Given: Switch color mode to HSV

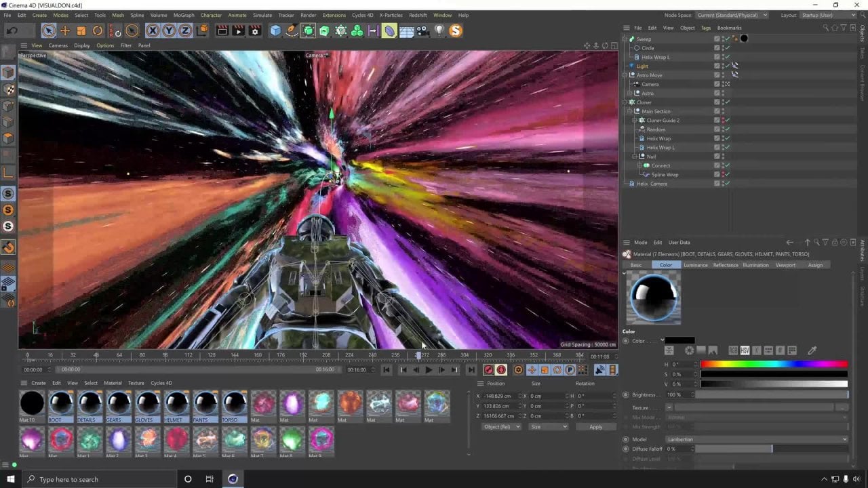Looking at the screenshot, I should click(x=745, y=350).
